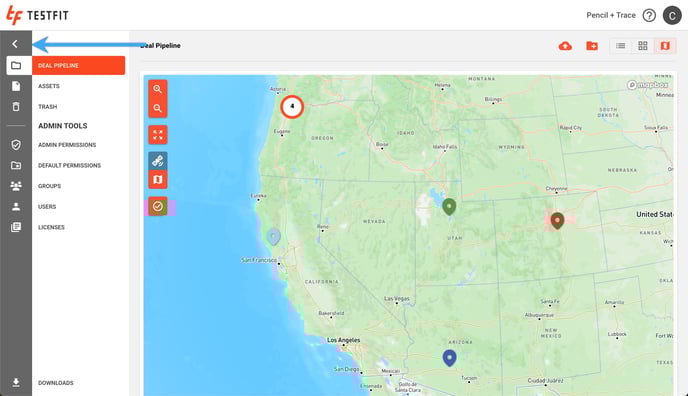The image size is (688, 396).
Task: Click the Las Vegas map label
Action: 397,299
